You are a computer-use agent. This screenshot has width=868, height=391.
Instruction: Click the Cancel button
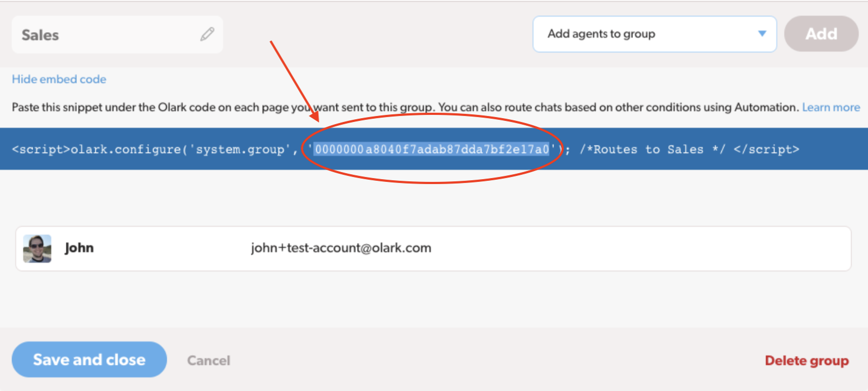point(209,361)
